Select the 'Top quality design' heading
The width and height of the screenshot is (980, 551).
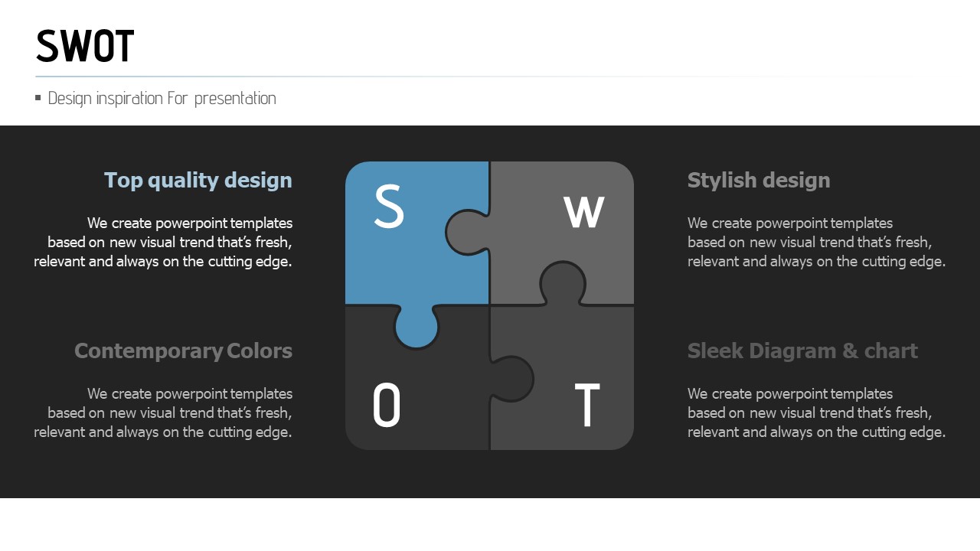(x=198, y=180)
